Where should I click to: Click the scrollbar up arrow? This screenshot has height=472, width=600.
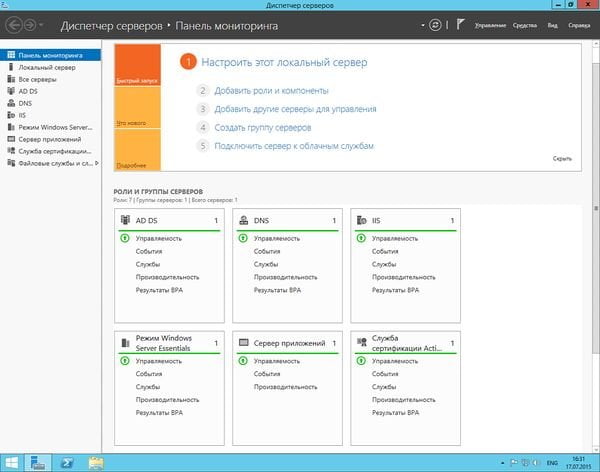click(596, 44)
